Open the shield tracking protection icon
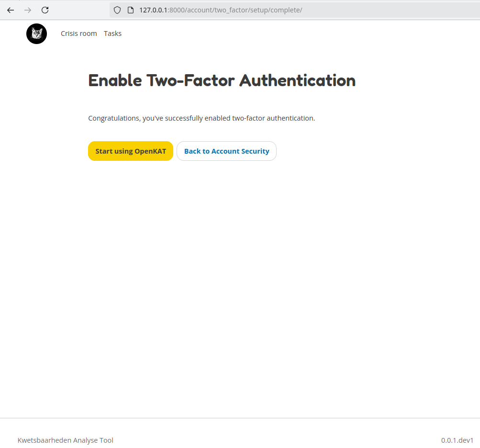This screenshot has width=480, height=448. tap(117, 10)
